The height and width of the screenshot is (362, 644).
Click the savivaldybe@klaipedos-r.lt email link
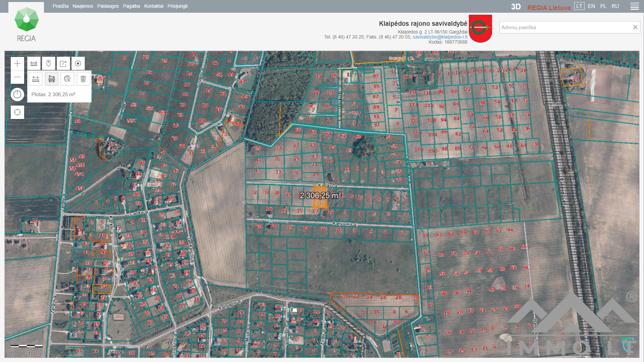[x=440, y=37]
